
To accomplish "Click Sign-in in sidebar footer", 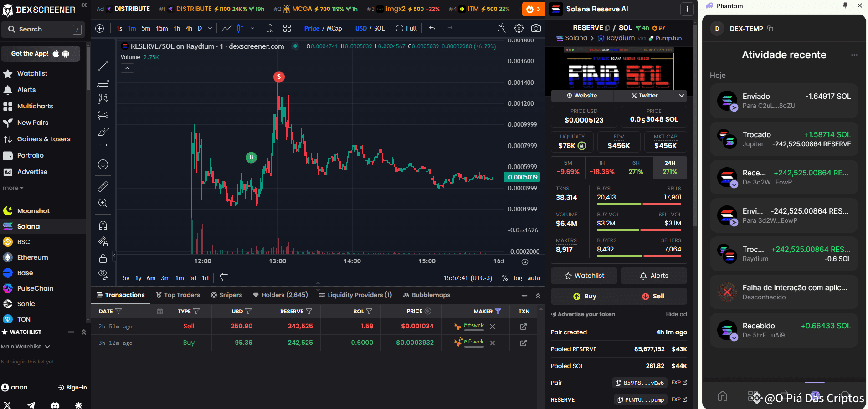I will pos(72,388).
